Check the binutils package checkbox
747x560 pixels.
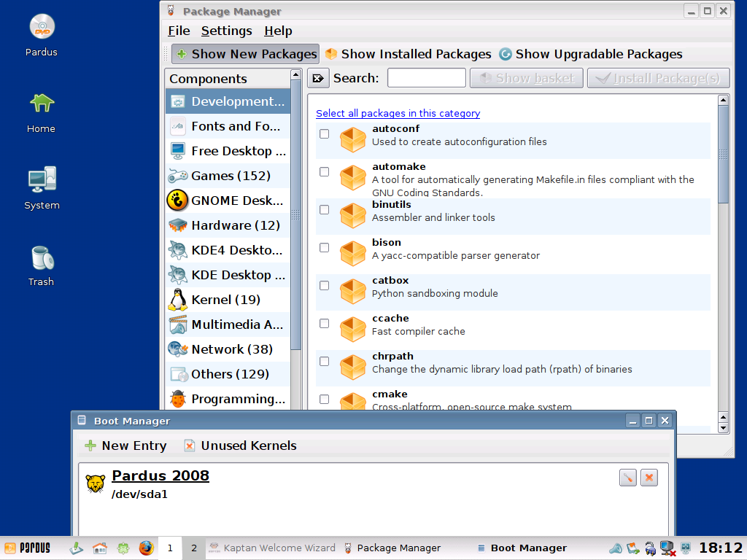(325, 209)
